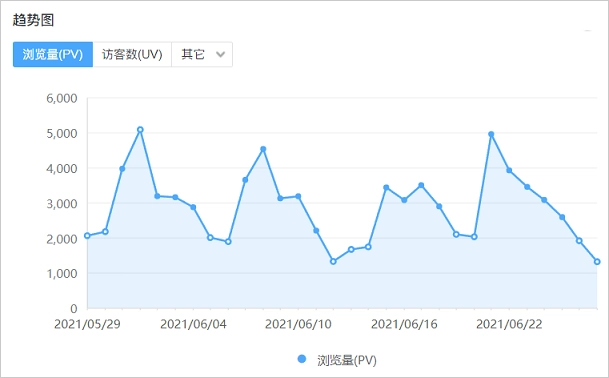
Task: Click the 2021/05/29 axis label
Action: tap(87, 324)
